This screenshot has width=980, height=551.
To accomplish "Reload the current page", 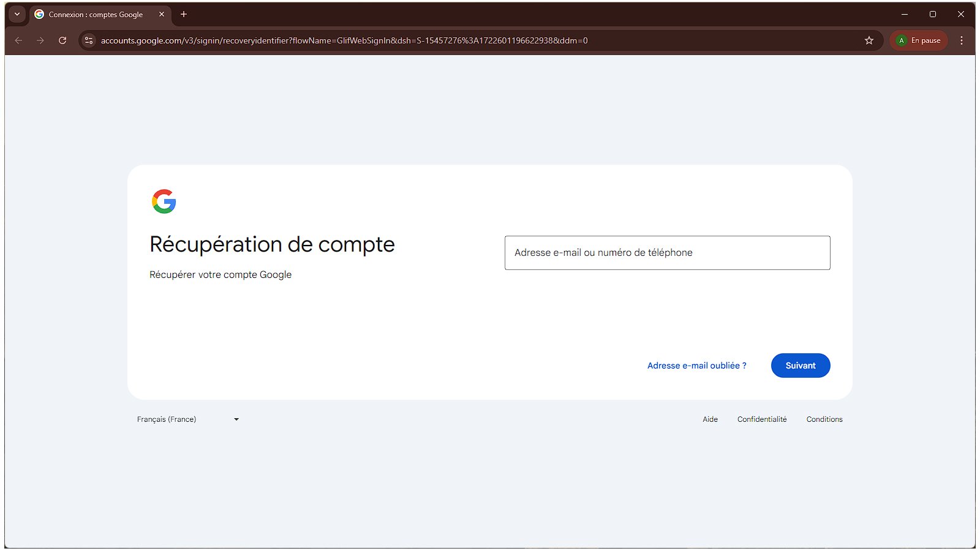I will coord(62,40).
